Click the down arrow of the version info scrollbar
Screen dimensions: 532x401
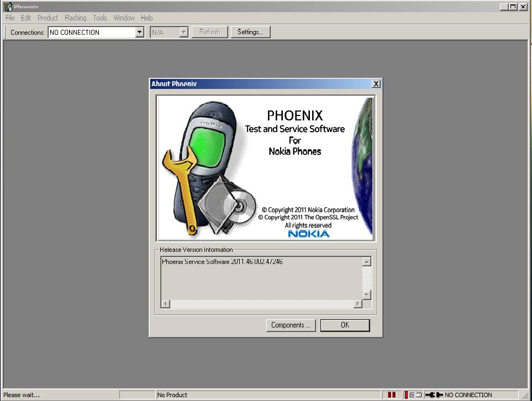pos(366,294)
